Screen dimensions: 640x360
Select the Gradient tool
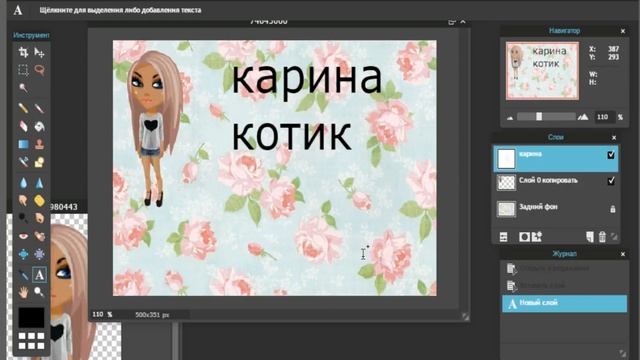coord(23,144)
